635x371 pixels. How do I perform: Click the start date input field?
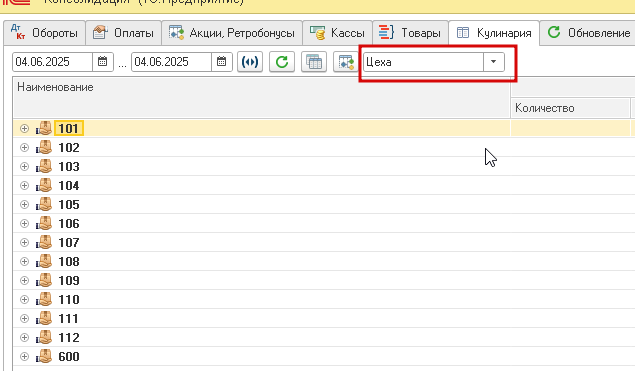(x=53, y=62)
